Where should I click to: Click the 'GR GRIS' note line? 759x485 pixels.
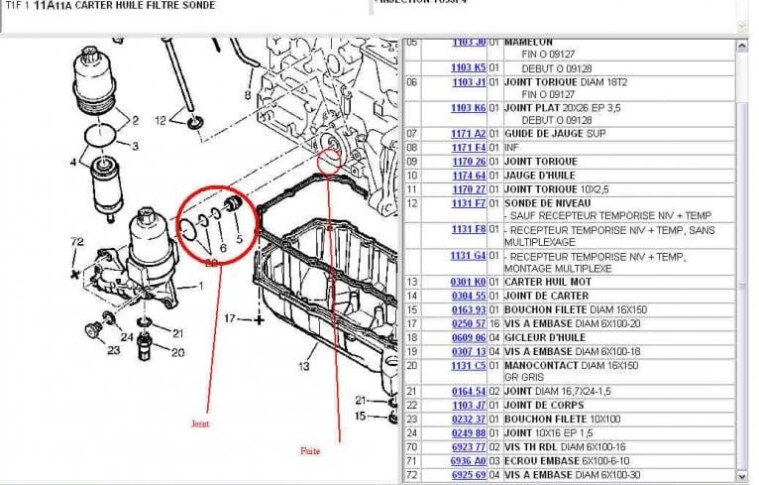point(524,377)
